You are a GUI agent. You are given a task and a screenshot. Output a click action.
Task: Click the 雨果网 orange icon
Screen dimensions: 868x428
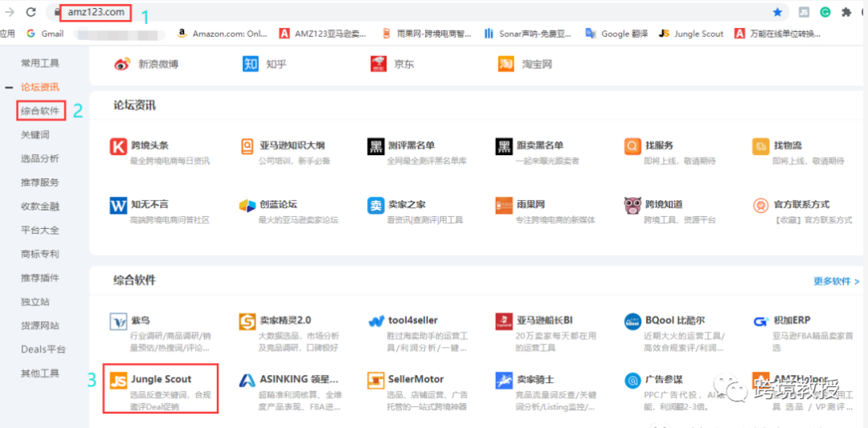tap(504, 206)
